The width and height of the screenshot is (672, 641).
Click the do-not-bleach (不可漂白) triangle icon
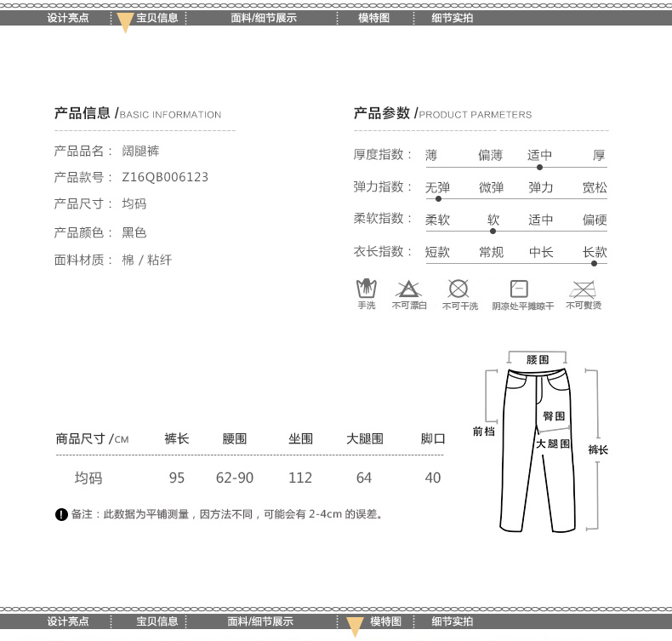tap(408, 289)
